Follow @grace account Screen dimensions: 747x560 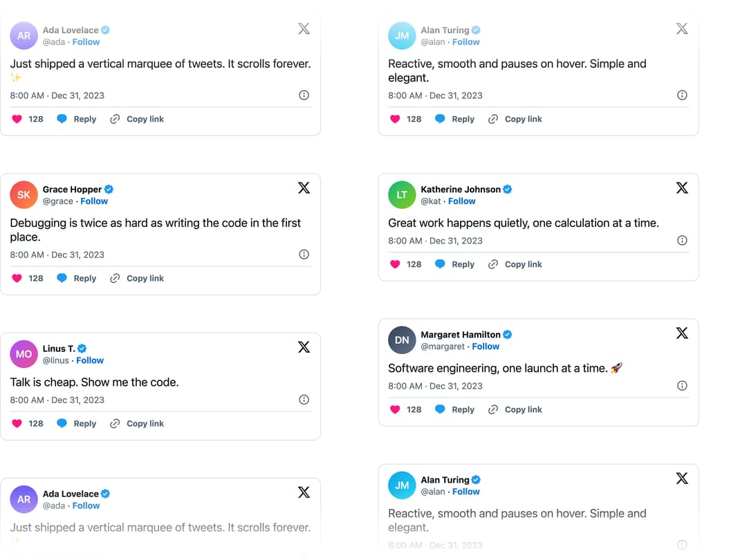[94, 201]
